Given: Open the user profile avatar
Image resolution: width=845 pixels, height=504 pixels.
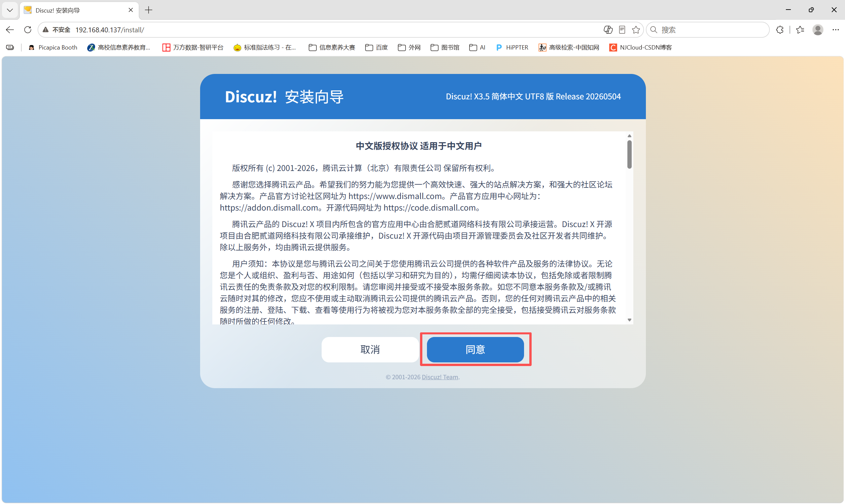Looking at the screenshot, I should click(x=818, y=30).
